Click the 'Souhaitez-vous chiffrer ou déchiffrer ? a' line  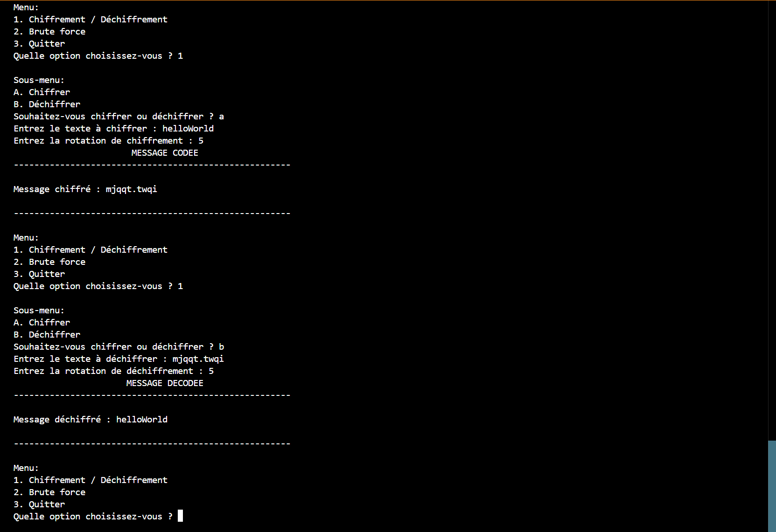pyautogui.click(x=119, y=117)
